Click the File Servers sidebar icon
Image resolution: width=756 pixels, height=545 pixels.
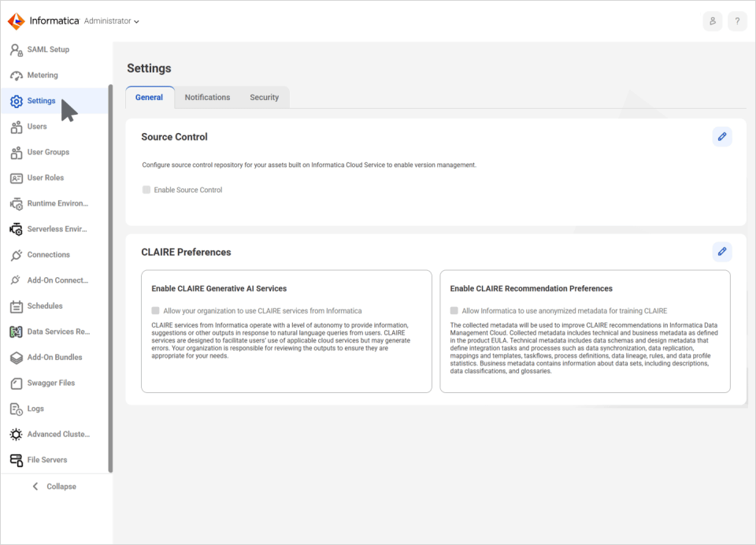click(17, 460)
